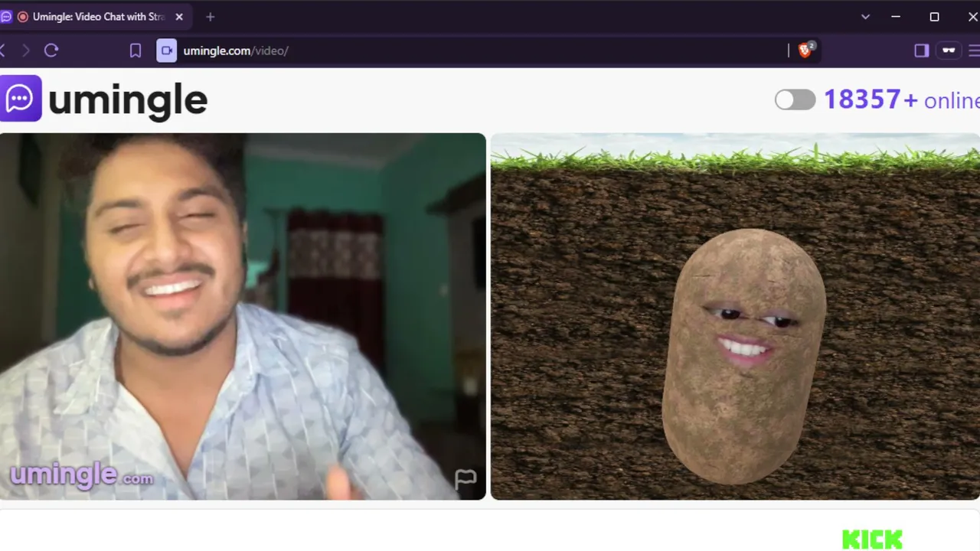Show the browser sidebar panel
Image resolution: width=980 pixels, height=551 pixels.
click(x=921, y=51)
